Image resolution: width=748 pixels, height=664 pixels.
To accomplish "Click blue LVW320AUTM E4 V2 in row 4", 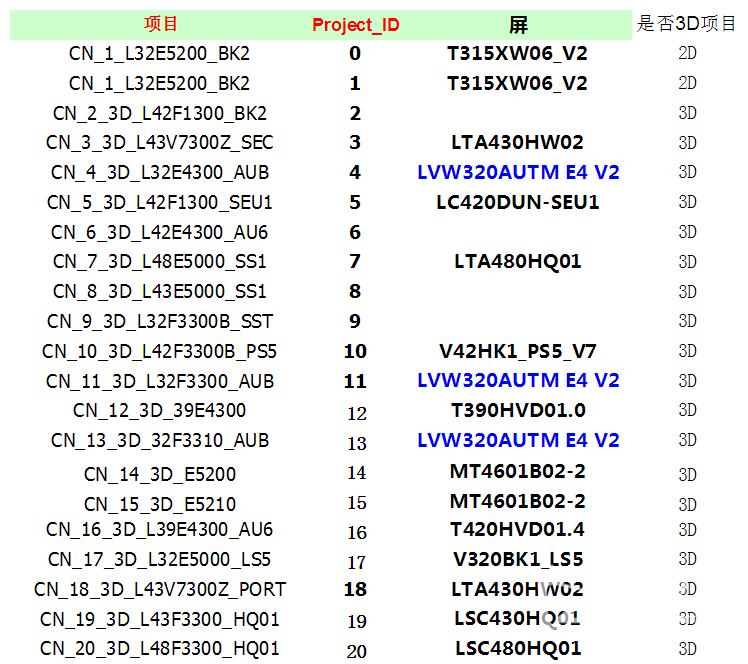I will pos(518,172).
